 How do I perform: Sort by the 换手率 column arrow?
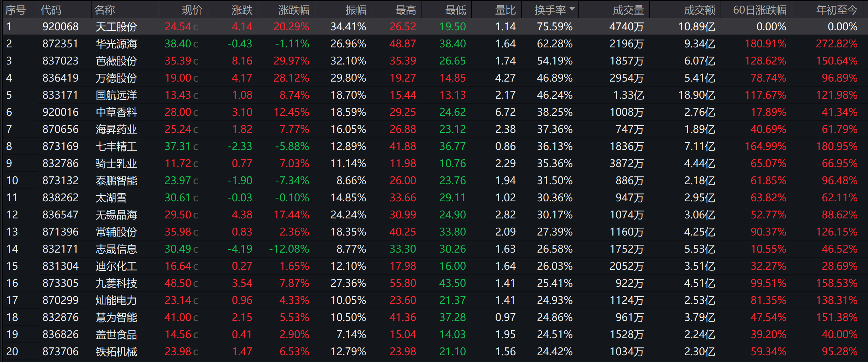click(x=572, y=9)
